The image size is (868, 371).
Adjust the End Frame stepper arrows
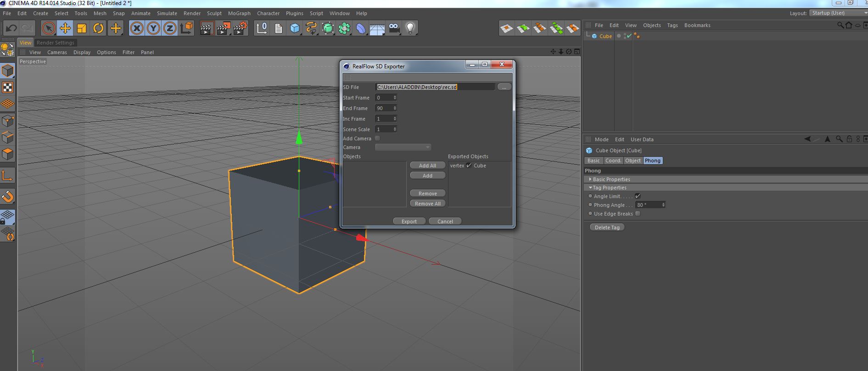(x=395, y=108)
